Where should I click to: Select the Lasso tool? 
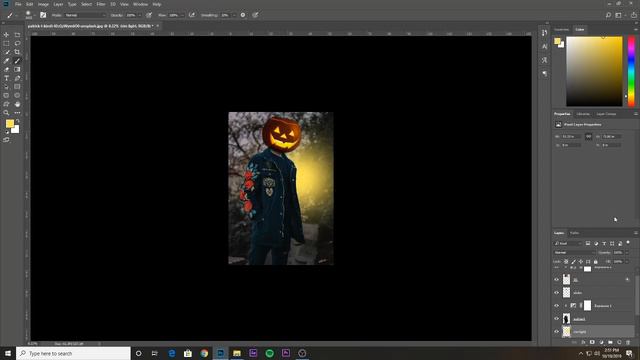[17, 43]
